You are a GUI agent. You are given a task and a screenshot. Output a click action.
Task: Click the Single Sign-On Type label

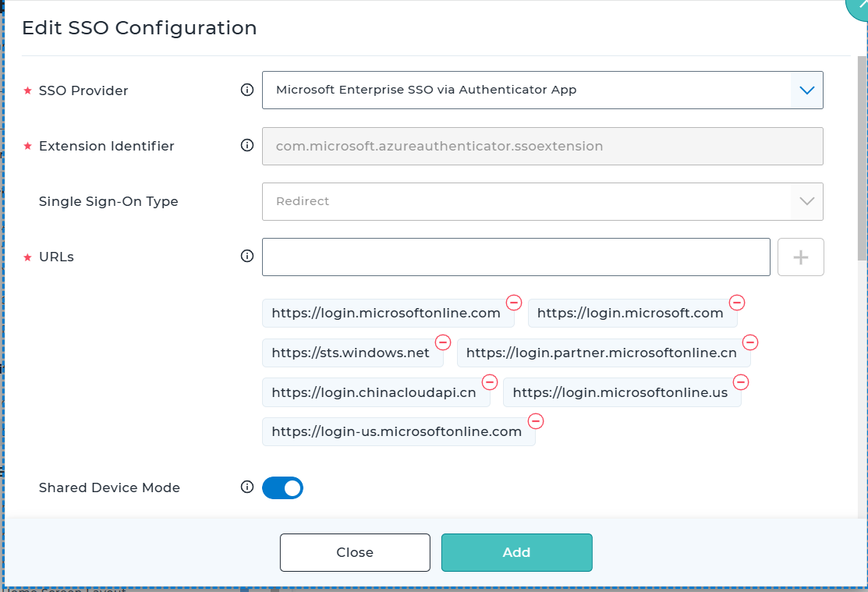tap(108, 201)
